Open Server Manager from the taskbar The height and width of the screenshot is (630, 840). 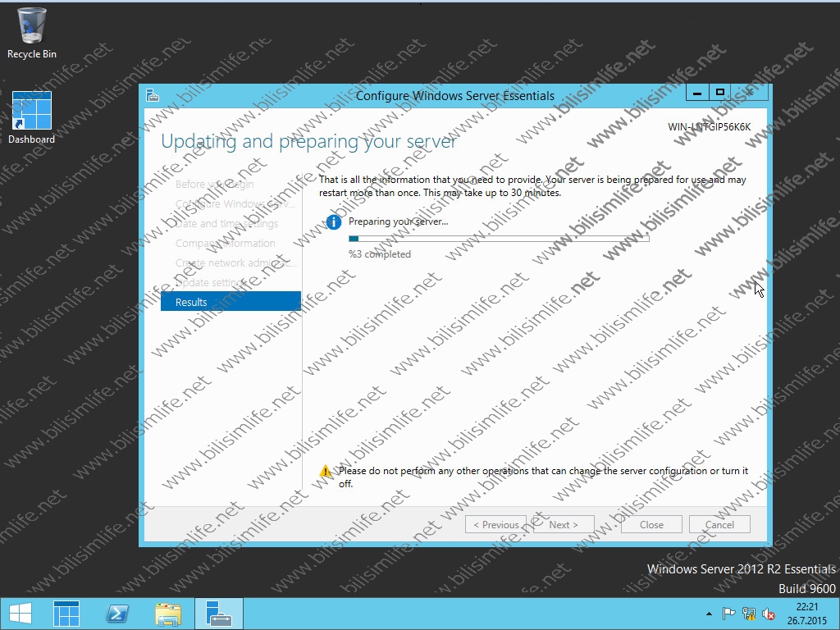[x=66, y=614]
